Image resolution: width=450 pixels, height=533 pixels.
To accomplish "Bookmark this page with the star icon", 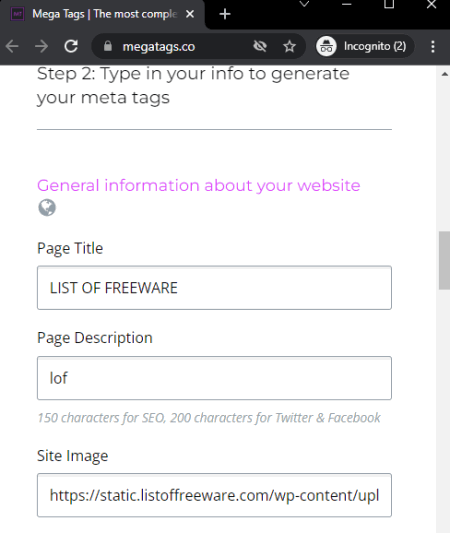I will [290, 46].
